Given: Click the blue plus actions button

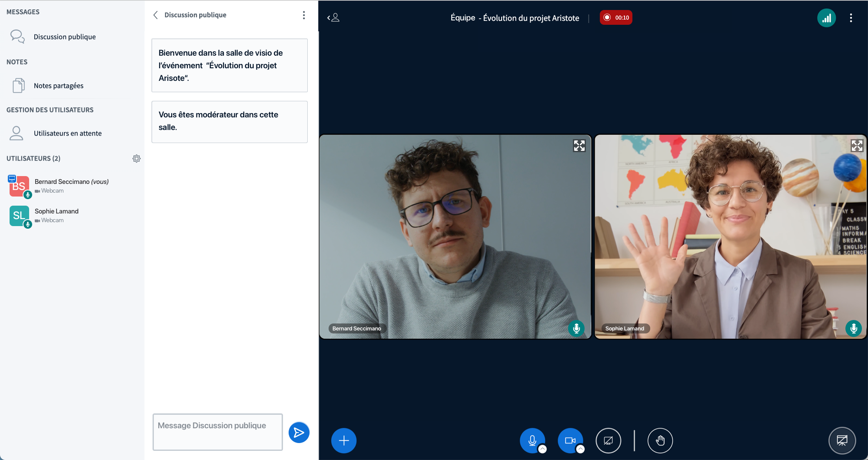Looking at the screenshot, I should coord(343,440).
